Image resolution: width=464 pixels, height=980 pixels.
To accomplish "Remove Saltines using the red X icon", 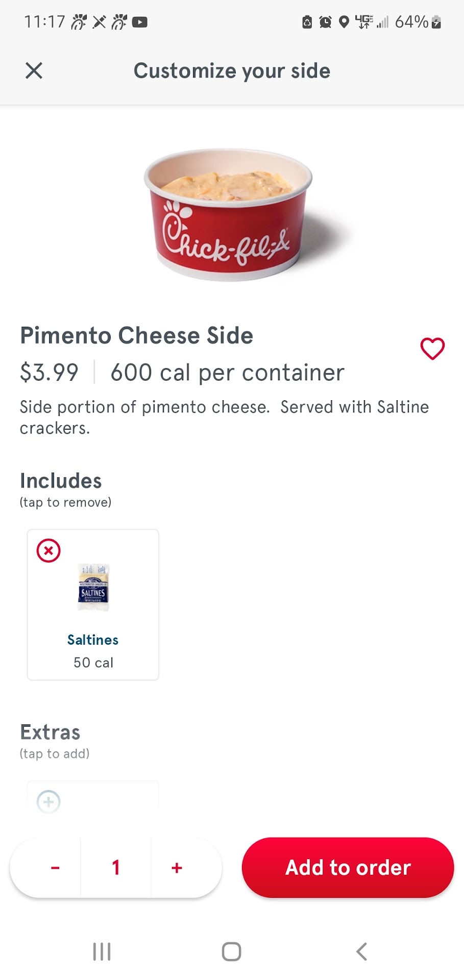I will pos(48,551).
